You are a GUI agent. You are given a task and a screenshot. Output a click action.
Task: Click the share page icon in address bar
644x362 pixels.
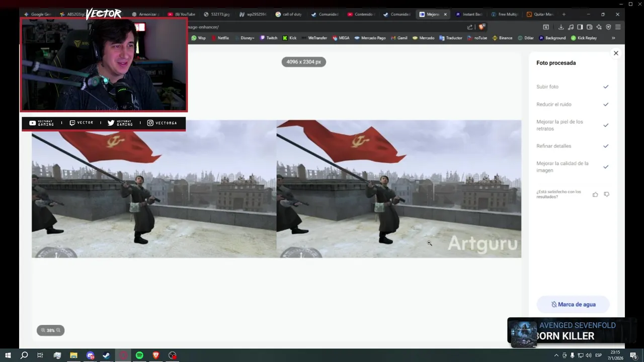click(x=470, y=27)
